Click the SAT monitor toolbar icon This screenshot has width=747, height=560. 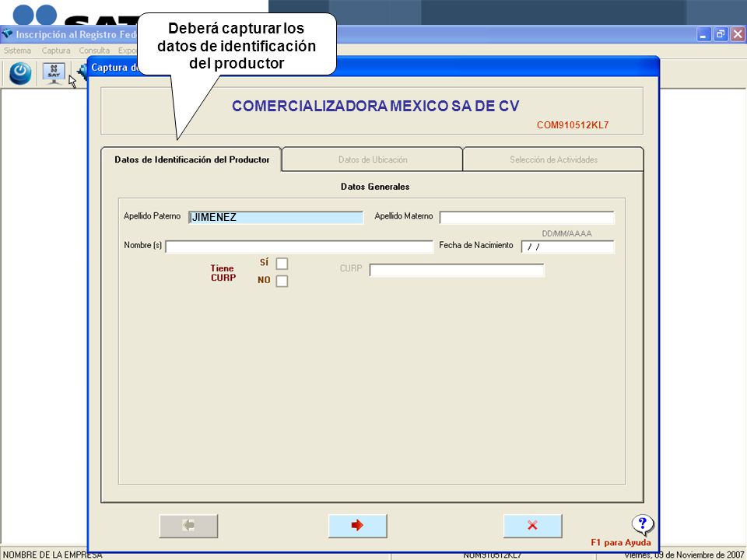coord(54,73)
